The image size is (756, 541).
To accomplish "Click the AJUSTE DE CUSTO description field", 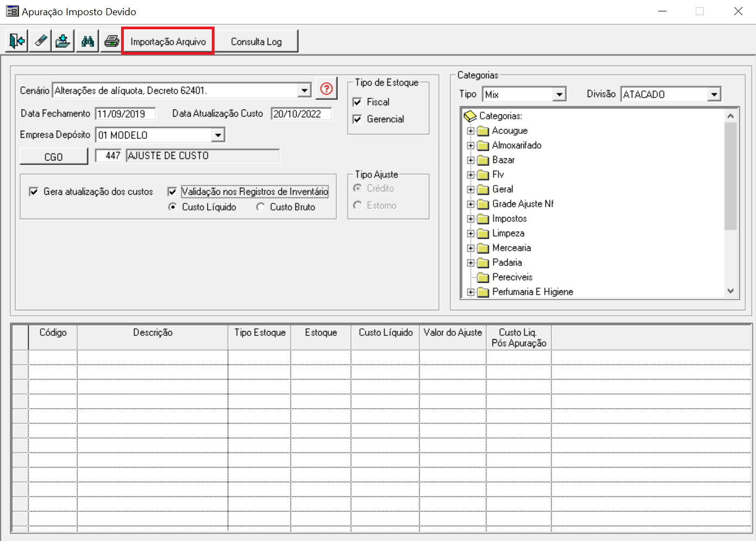I will 203,156.
